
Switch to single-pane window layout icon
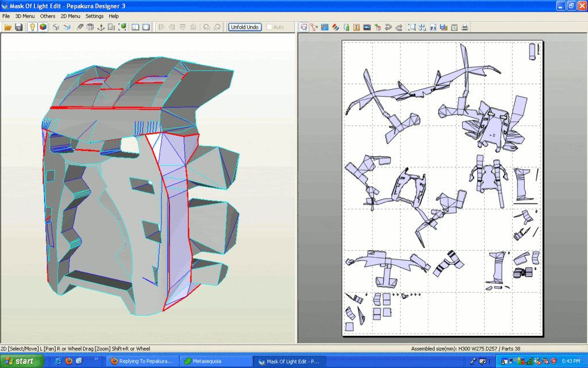coord(146,27)
